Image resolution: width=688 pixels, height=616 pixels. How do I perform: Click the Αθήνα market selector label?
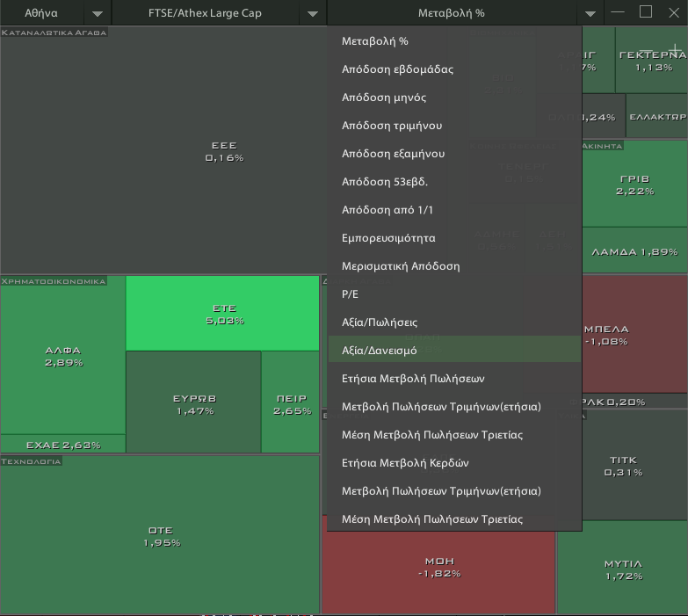click(x=41, y=13)
